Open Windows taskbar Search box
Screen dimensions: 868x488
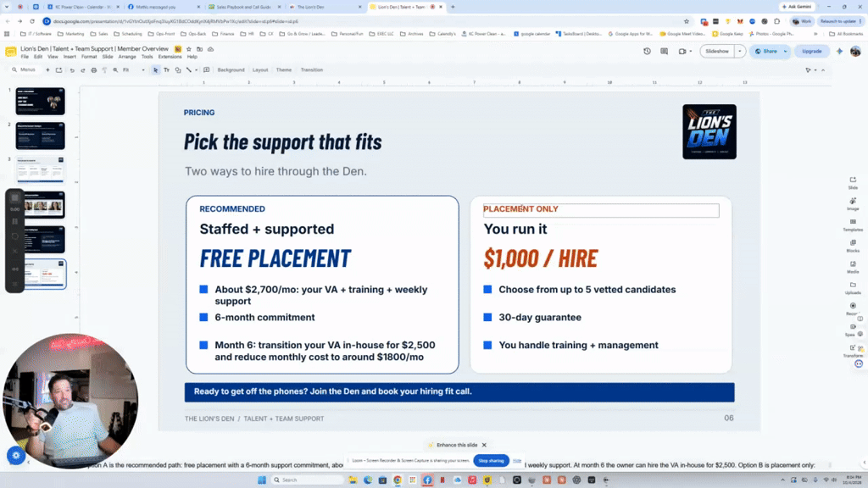(307, 480)
